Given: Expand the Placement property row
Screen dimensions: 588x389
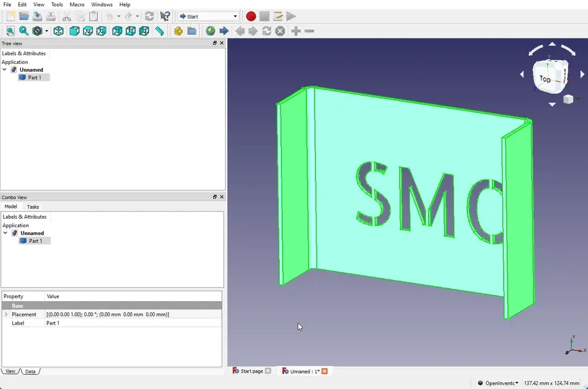Looking at the screenshot, I should coord(6,315).
